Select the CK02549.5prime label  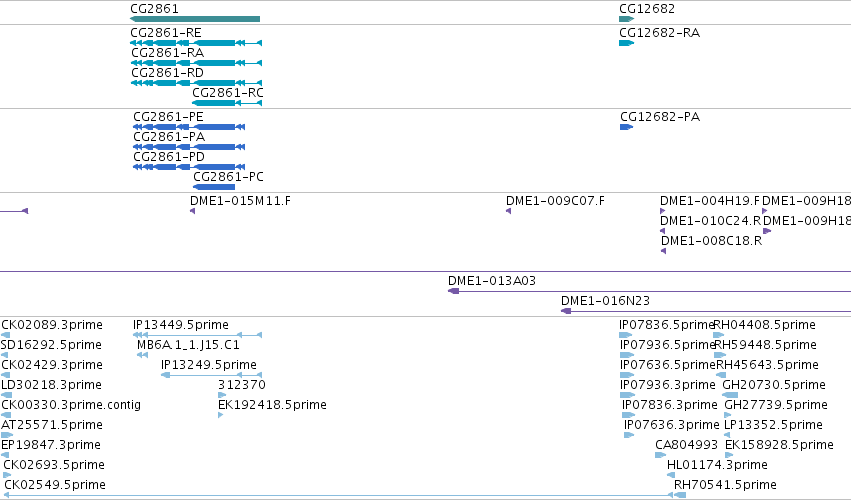55,485
